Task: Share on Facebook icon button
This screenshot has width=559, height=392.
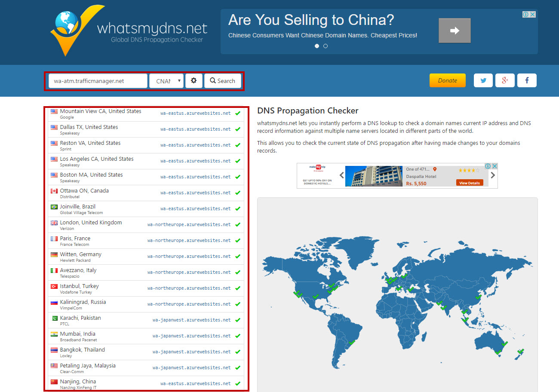Action: (527, 80)
